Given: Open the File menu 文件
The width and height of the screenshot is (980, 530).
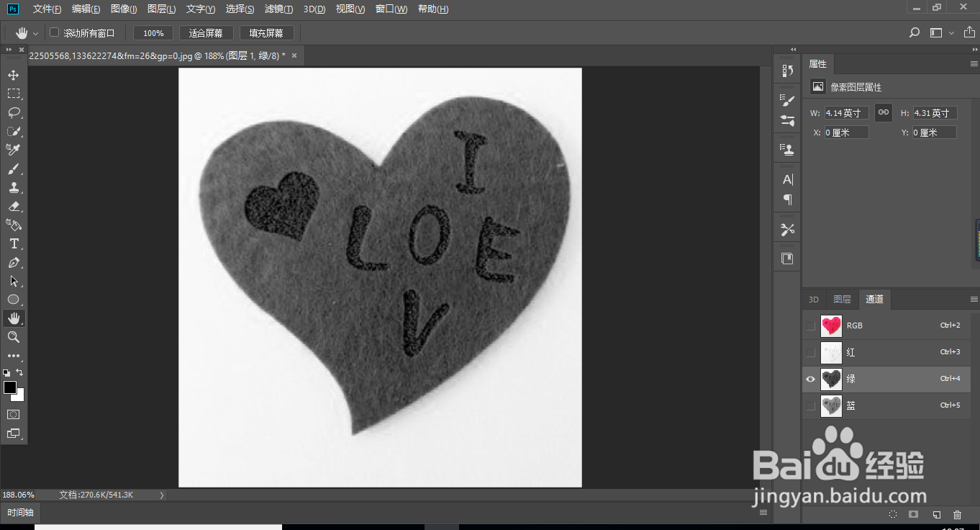Looking at the screenshot, I should point(47,9).
